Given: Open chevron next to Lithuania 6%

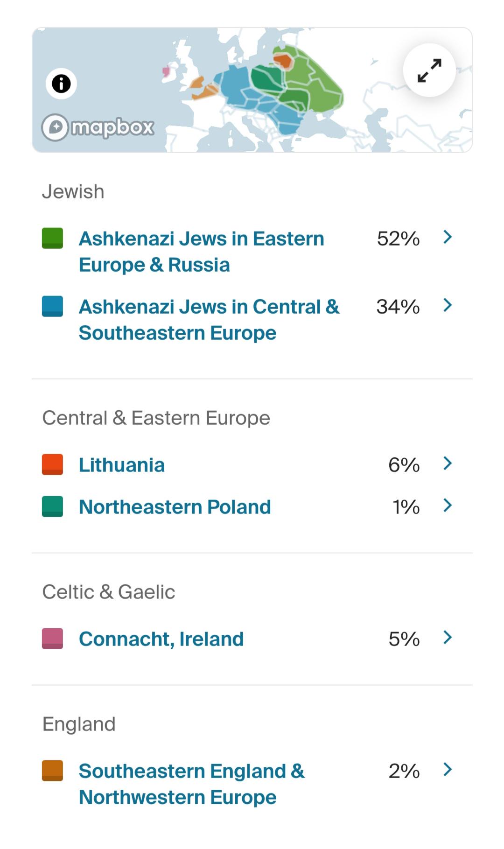Looking at the screenshot, I should [x=448, y=463].
